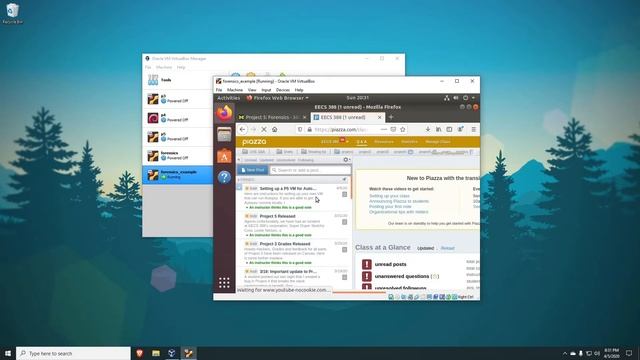The height and width of the screenshot is (360, 640).
Task: Open Setting up your class video link
Action: click(389, 196)
